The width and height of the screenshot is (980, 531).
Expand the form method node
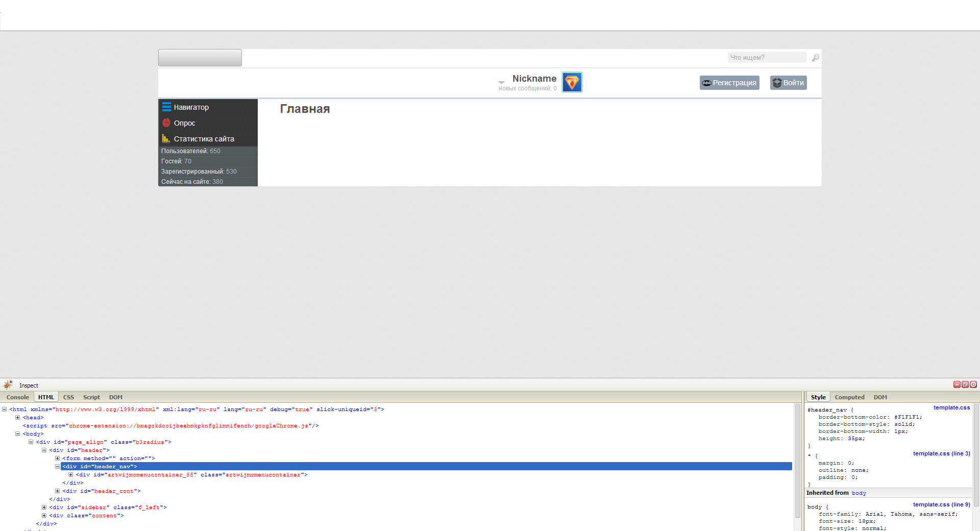[x=57, y=458]
